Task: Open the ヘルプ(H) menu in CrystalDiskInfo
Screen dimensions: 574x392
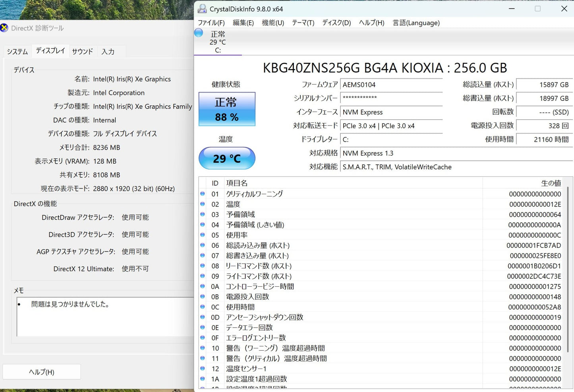Action: (x=371, y=23)
